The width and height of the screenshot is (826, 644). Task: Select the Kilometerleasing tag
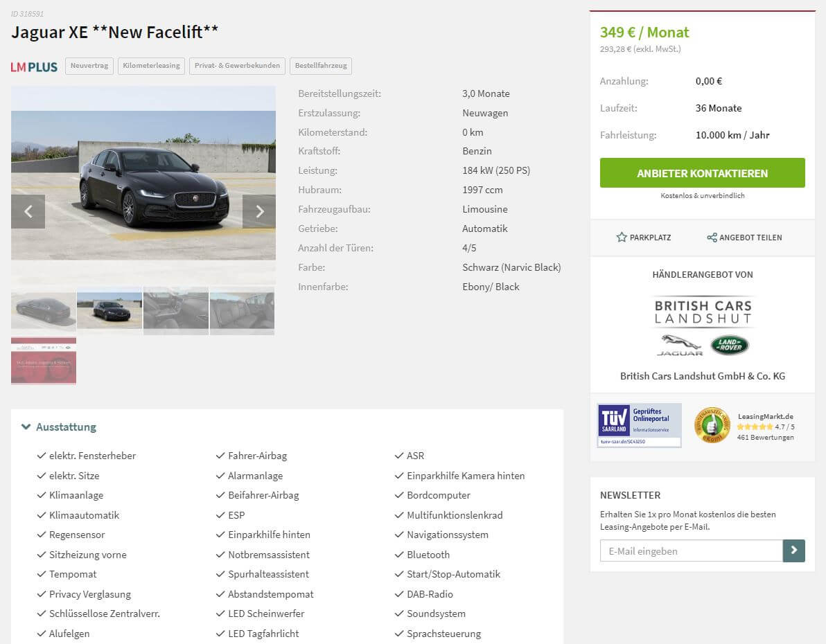coord(151,66)
